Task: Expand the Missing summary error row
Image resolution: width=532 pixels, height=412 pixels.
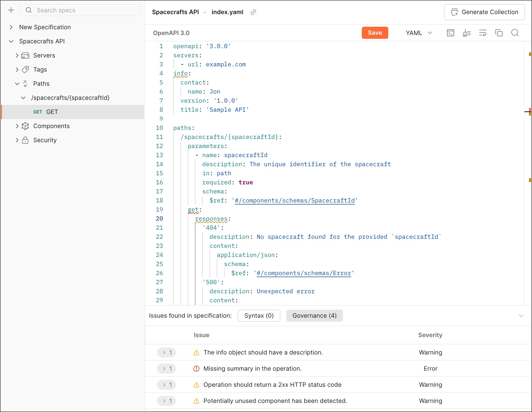Action: pos(166,368)
